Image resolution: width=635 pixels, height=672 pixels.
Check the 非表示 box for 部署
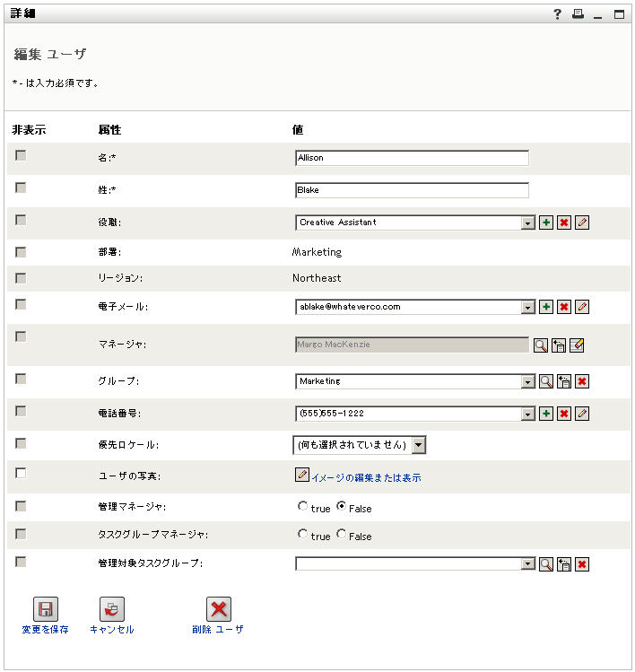click(21, 252)
